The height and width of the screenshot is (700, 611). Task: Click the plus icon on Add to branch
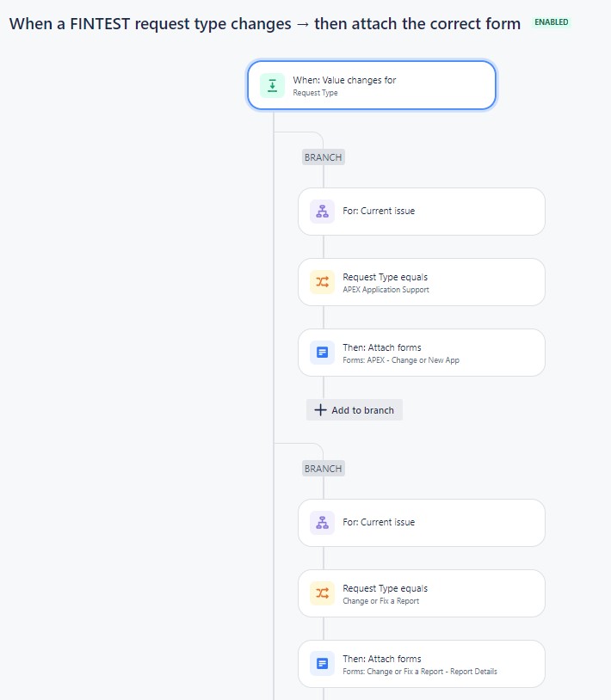[319, 410]
